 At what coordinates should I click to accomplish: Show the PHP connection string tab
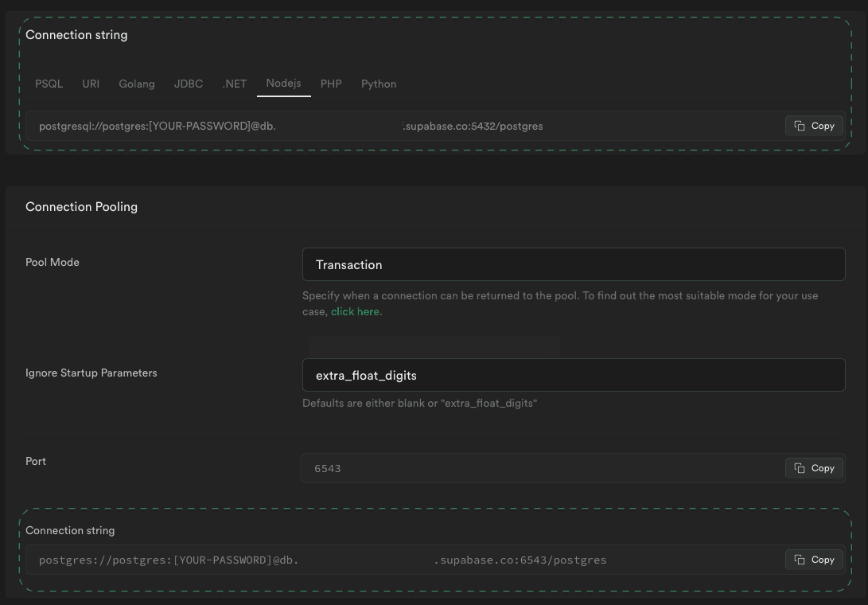[x=331, y=84]
